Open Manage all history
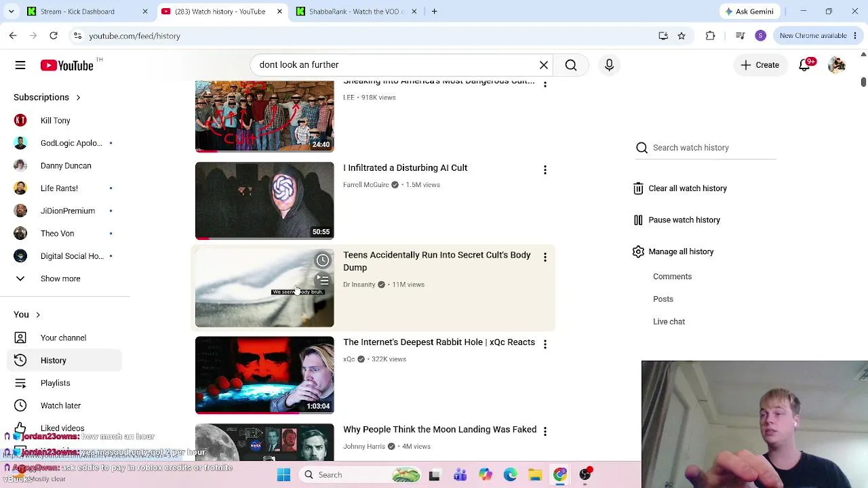Image resolution: width=868 pixels, height=488 pixels. coord(673,251)
